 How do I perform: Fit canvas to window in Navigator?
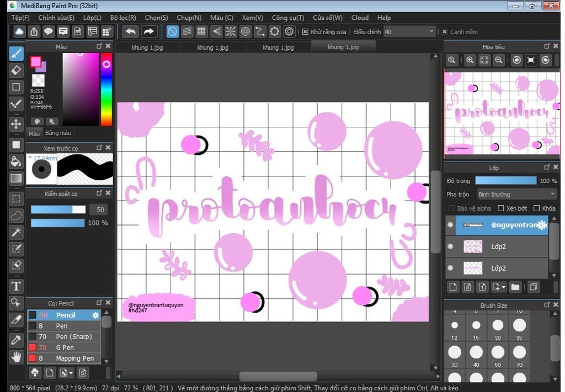pyautogui.click(x=484, y=60)
